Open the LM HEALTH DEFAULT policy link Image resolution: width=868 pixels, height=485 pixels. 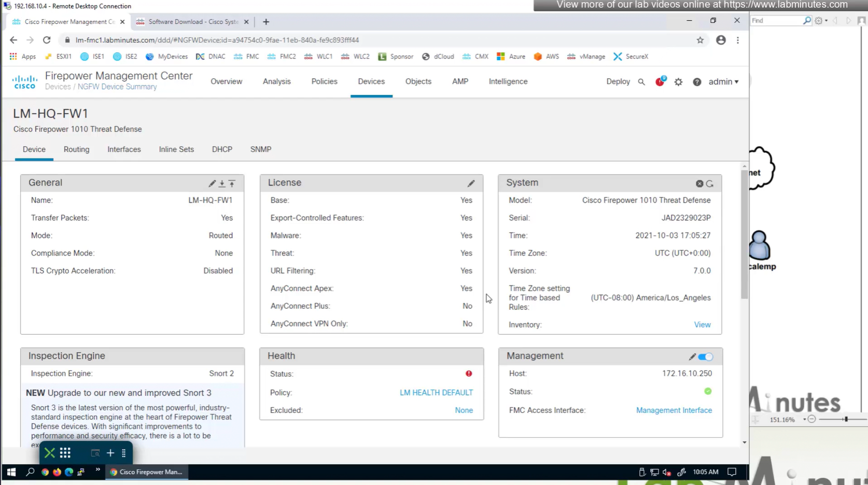(436, 393)
